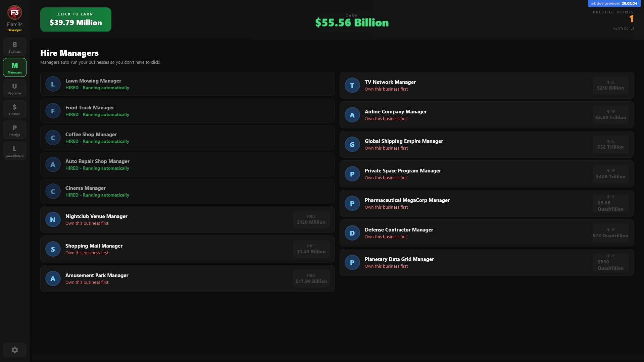
Task: Click the dev preview version badge
Action: 614,3
